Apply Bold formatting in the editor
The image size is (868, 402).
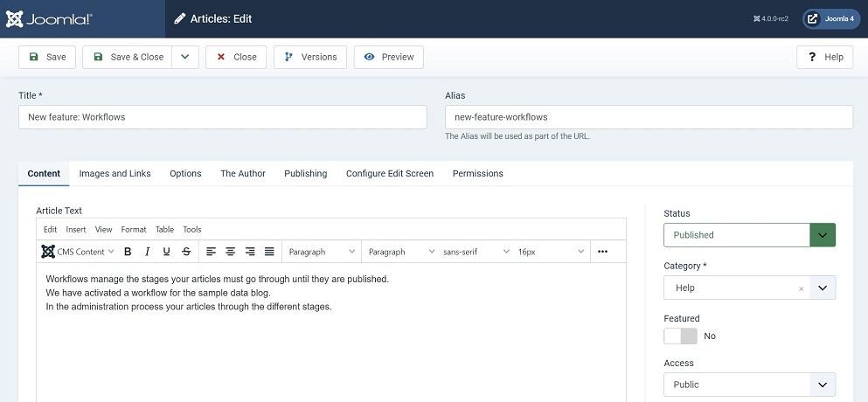pyautogui.click(x=128, y=252)
